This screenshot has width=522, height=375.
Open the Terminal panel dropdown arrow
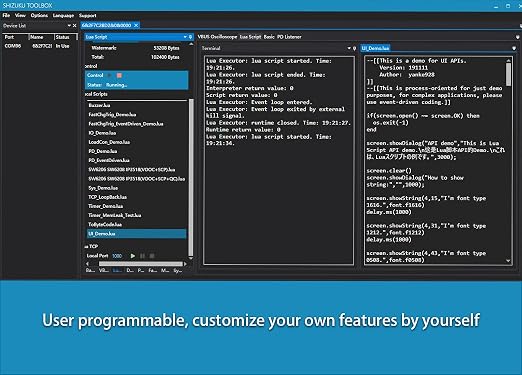pyautogui.click(x=349, y=48)
